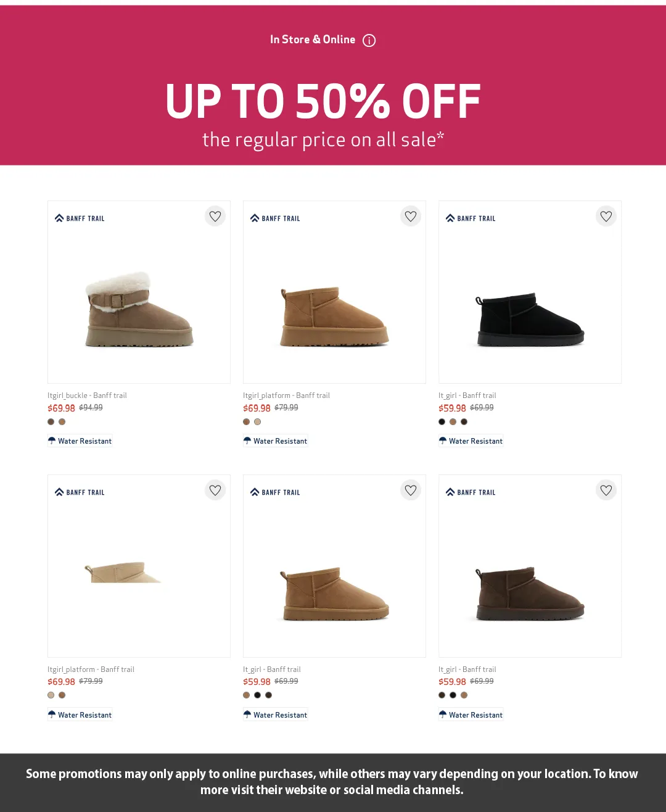Click the Banff Trail logo above the black boot
666x812 pixels.
pos(471,218)
